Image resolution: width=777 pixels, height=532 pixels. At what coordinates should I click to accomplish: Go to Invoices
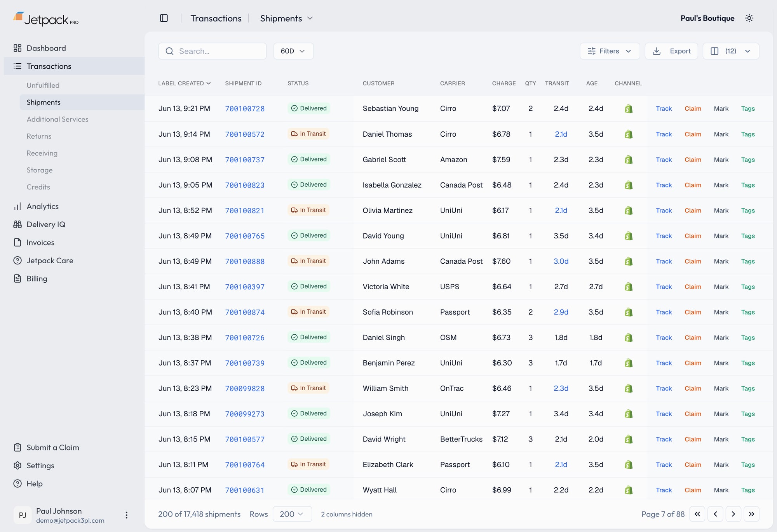pyautogui.click(x=40, y=242)
